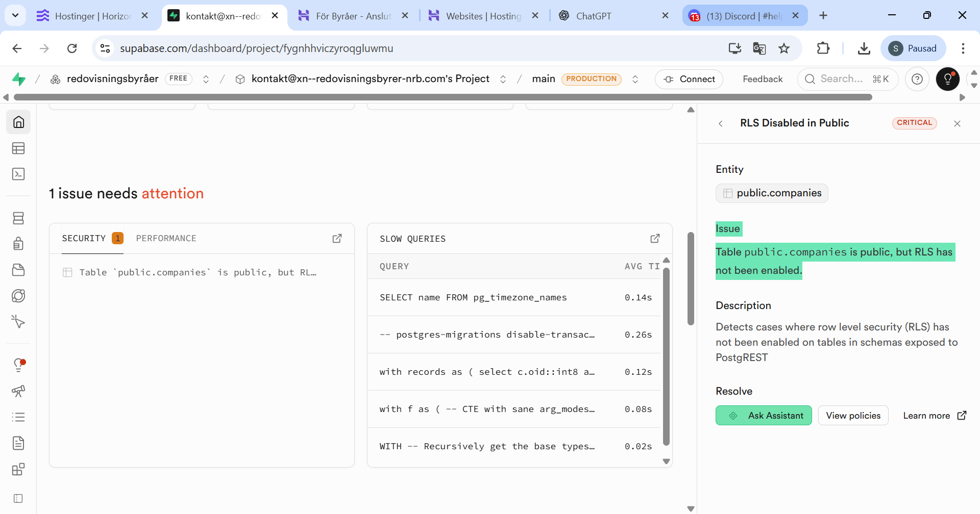Open the Authentication lock sidebar icon

18,244
